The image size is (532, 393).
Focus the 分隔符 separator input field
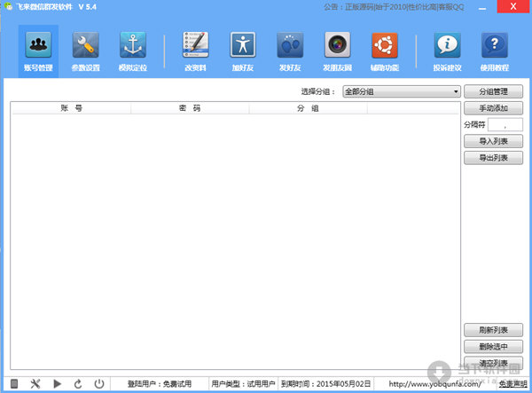click(x=505, y=124)
